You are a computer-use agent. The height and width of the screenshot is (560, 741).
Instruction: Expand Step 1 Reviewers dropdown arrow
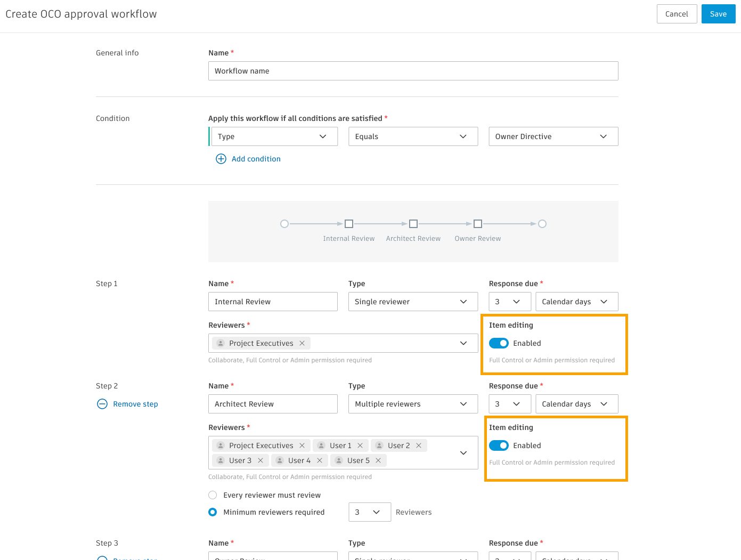(x=463, y=343)
